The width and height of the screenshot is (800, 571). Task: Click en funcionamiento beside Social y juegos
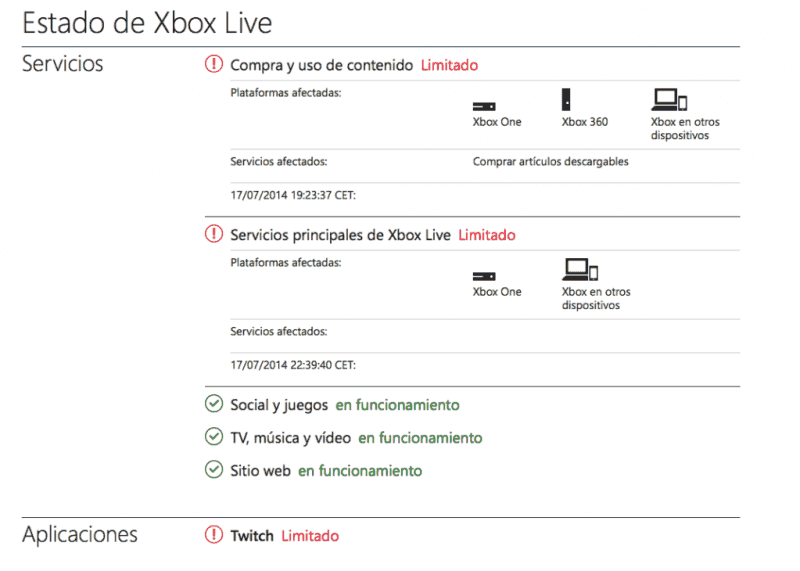[x=397, y=405]
